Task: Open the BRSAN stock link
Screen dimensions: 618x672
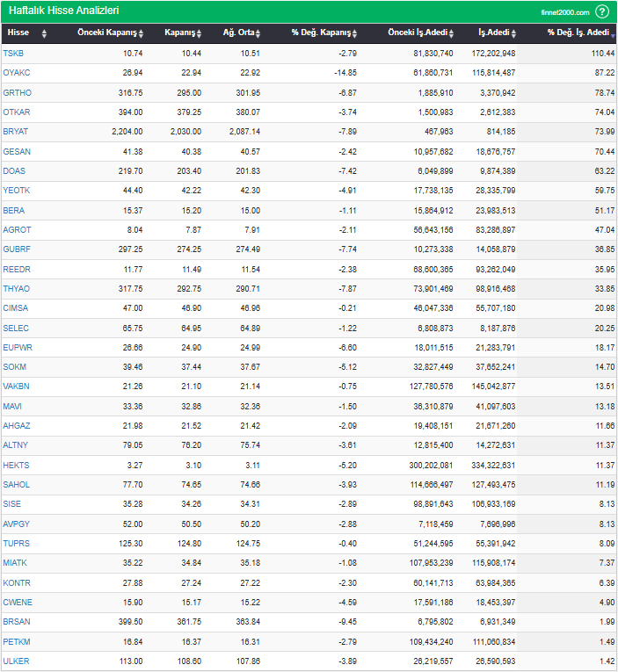Action: [17, 621]
